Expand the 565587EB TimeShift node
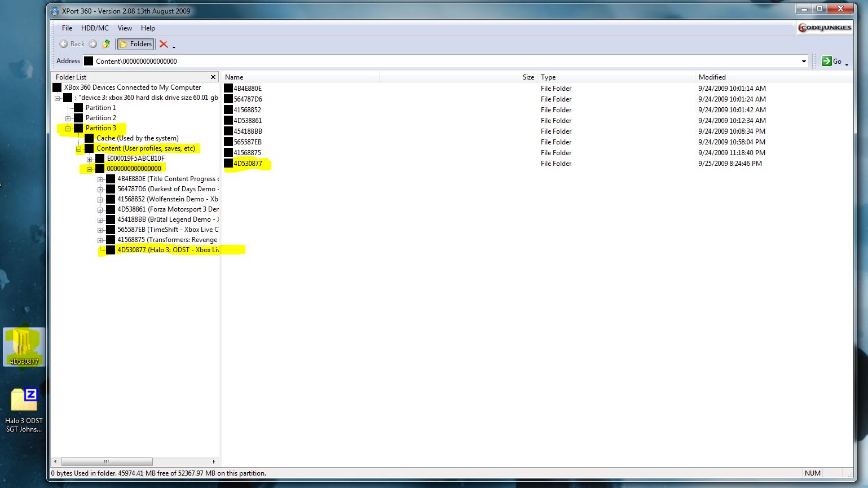Screen dimensions: 868x488 coord(100,230)
